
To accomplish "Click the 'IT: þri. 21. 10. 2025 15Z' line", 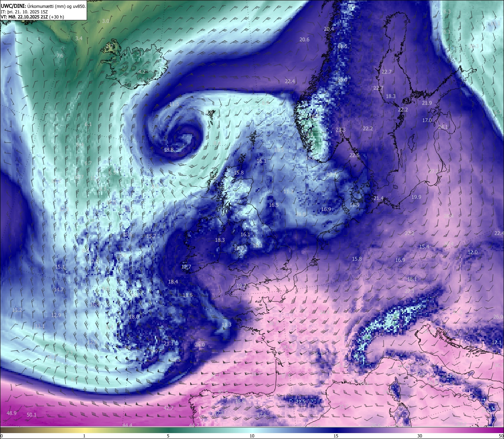I will pos(24,12).
